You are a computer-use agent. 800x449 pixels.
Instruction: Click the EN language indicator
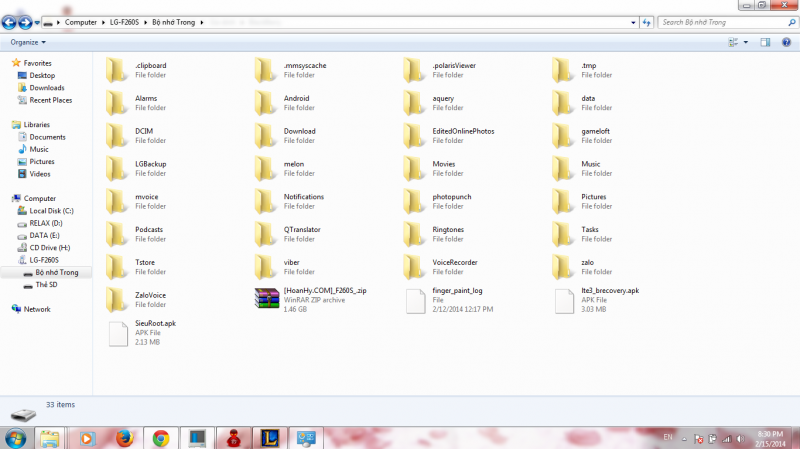(668, 437)
